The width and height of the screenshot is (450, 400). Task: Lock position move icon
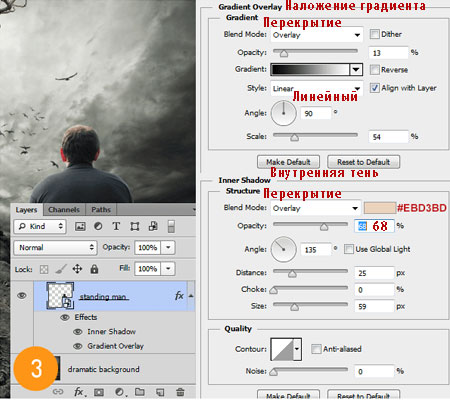[x=77, y=269]
